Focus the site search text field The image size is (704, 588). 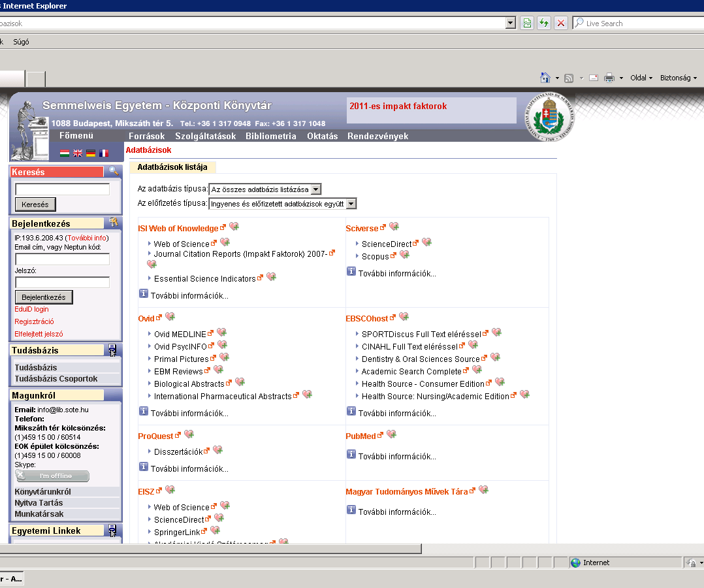63,189
